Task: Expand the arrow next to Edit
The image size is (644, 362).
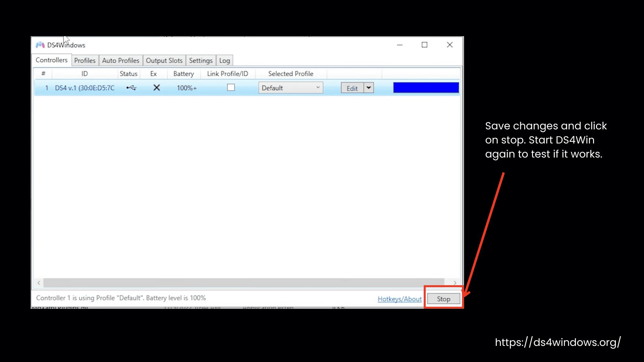Action: point(369,88)
